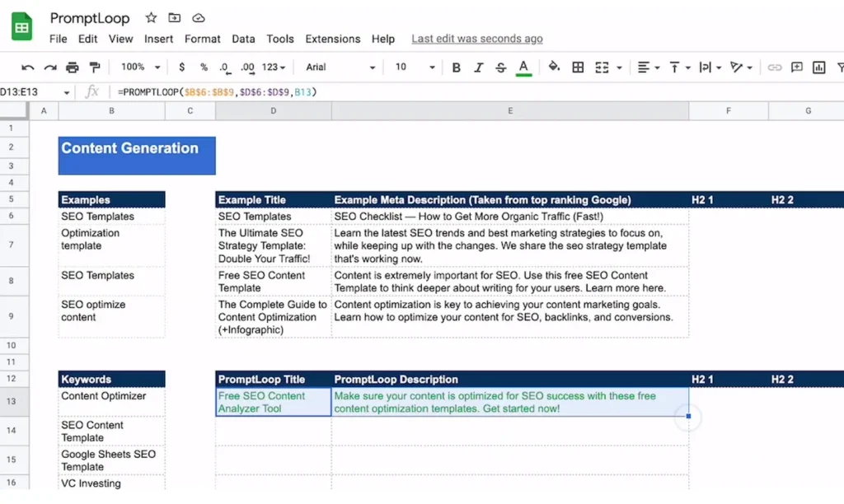Select the Paint format tool

(93, 68)
